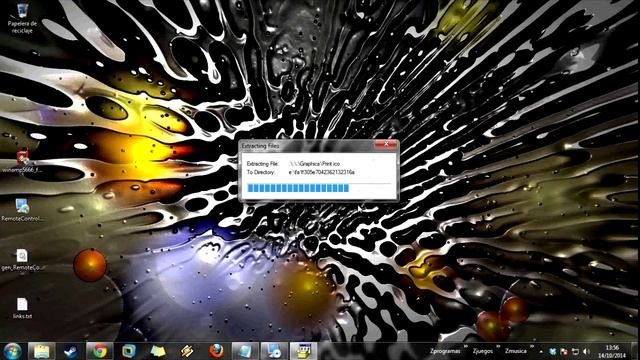Expand the Zmusica toolbar chevron
Screen dimensions: 640x360
click(x=531, y=347)
